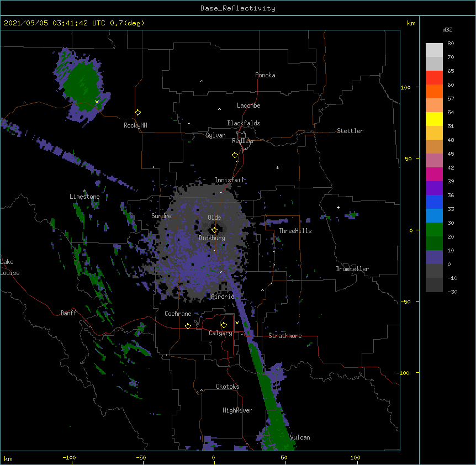The width and height of the screenshot is (476, 465).
Task: Click the RedDeer city label
Action: click(243, 141)
